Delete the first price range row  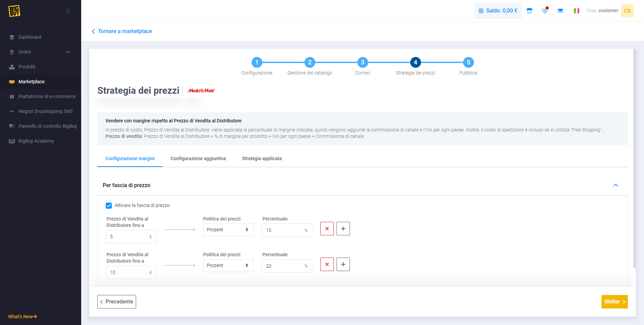327,229
